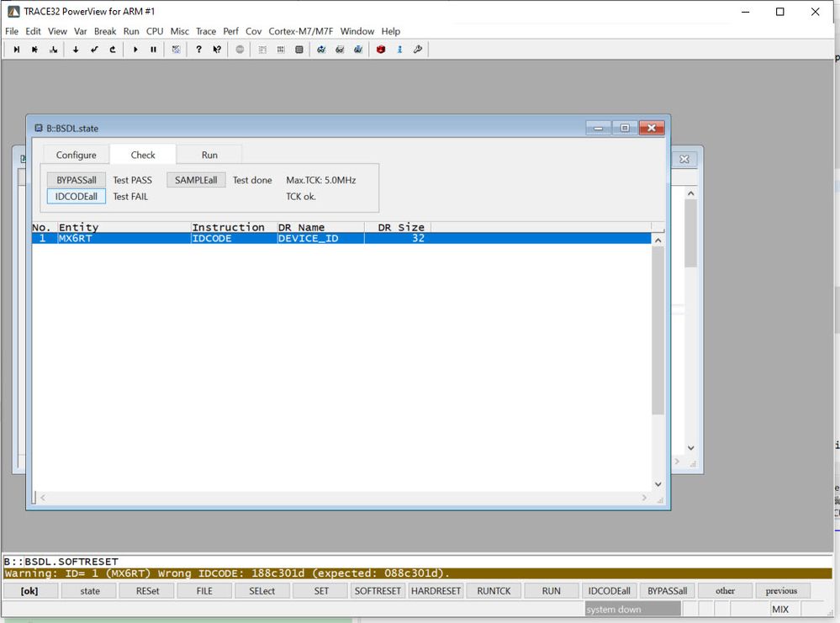Open the Perf menu
The height and width of the screenshot is (623, 840).
[231, 31]
